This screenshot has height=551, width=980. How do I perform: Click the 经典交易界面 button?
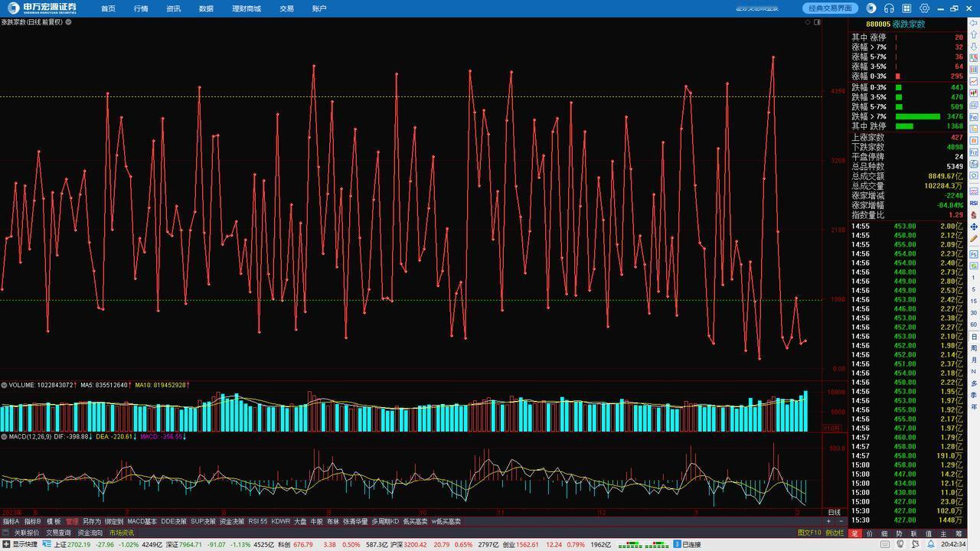(831, 8)
